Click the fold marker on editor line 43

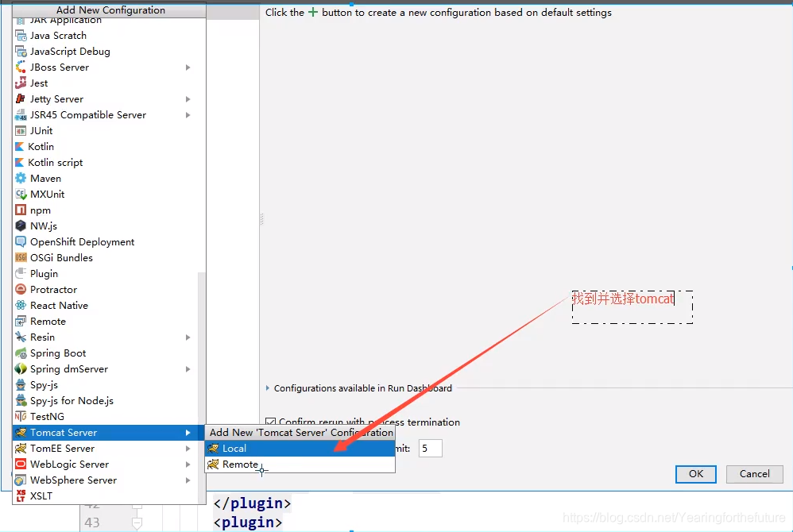[x=137, y=522]
